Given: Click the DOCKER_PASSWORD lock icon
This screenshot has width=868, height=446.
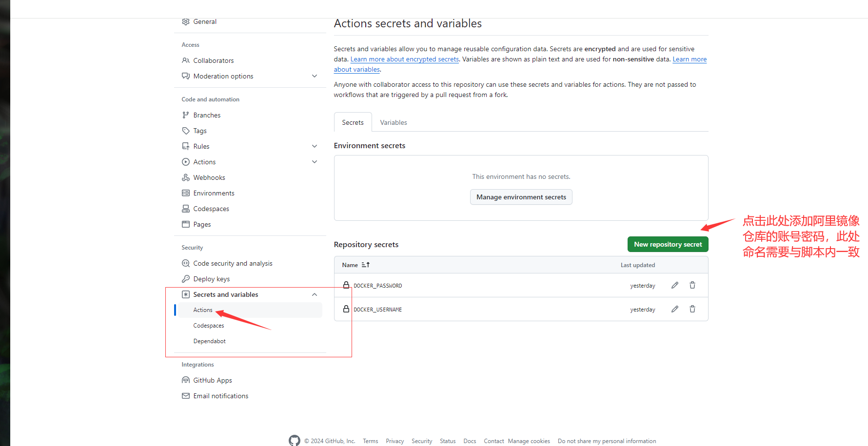Looking at the screenshot, I should [346, 285].
